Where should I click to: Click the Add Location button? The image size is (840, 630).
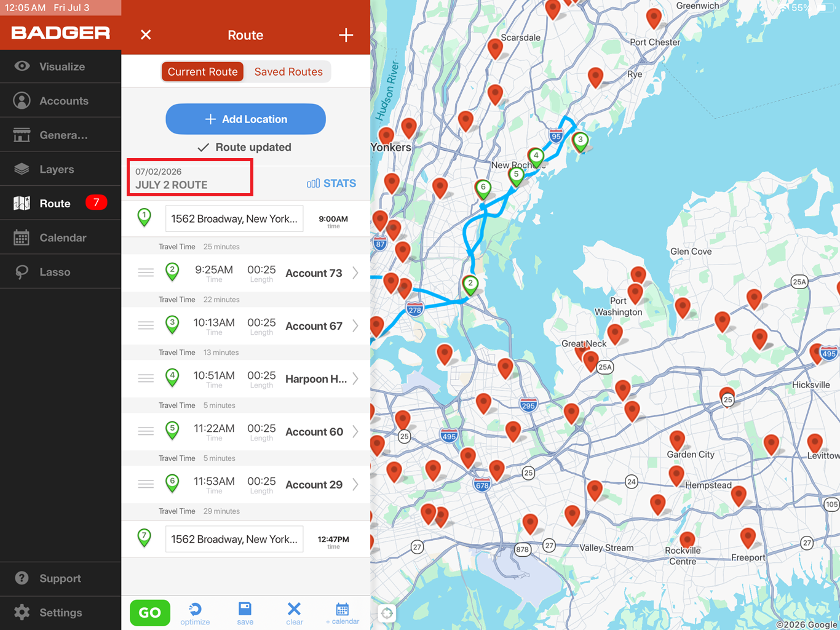(x=245, y=119)
